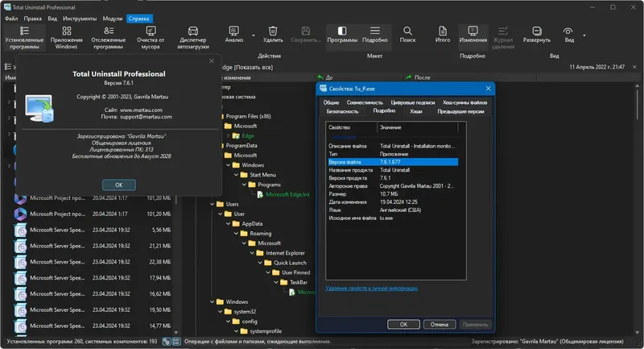
Task: Switch to the General (Общие) tab
Action: coord(331,102)
